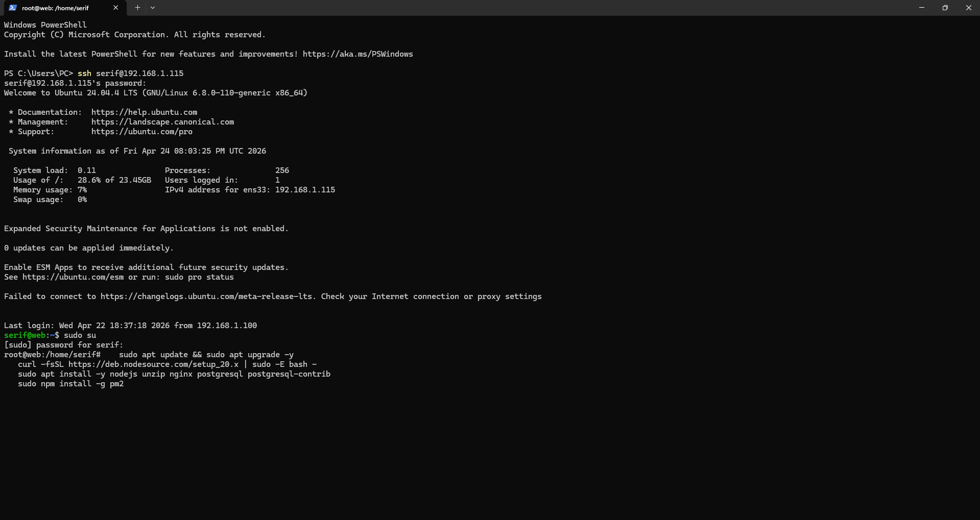Click the 'Windows PowerShell' header line
The height and width of the screenshot is (520, 980).
(x=45, y=25)
